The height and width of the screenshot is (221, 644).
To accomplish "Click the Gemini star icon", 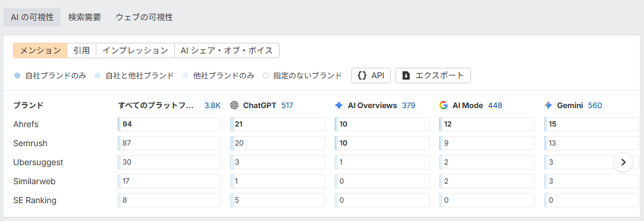I will coord(548,105).
